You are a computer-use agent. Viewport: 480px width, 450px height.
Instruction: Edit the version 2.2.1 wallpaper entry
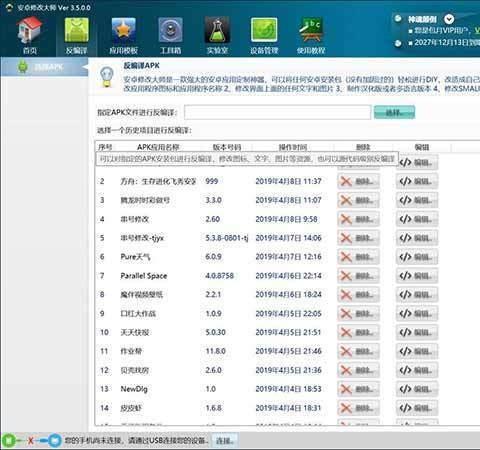click(417, 295)
